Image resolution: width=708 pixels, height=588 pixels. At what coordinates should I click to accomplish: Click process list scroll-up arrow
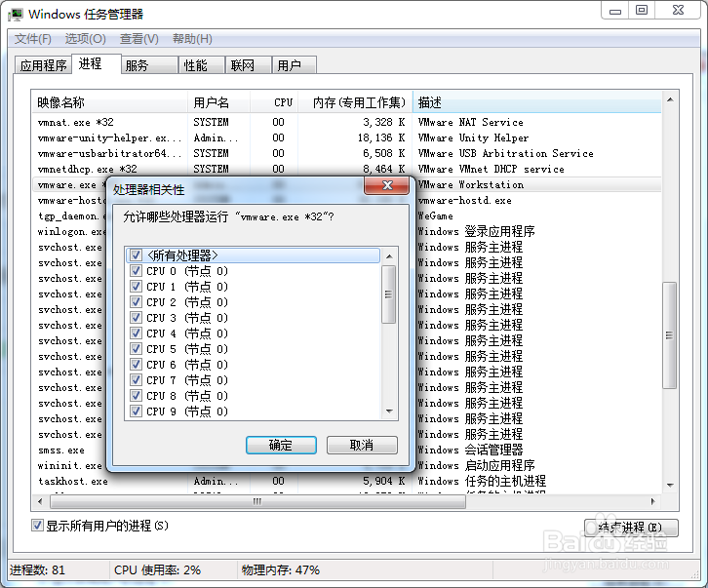pyautogui.click(x=670, y=99)
